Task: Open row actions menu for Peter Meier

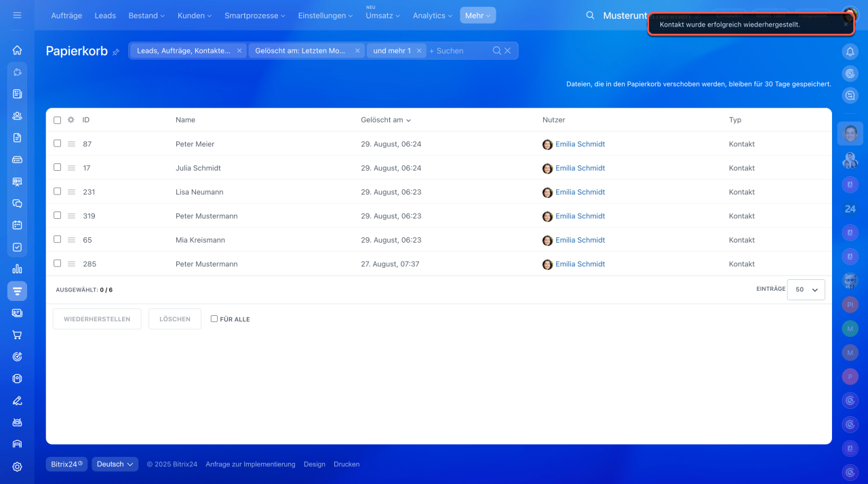Action: click(x=71, y=144)
